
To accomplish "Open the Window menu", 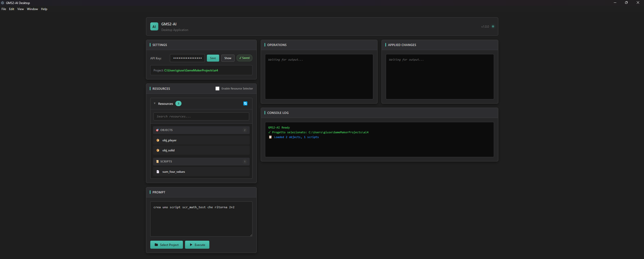I will point(32,9).
